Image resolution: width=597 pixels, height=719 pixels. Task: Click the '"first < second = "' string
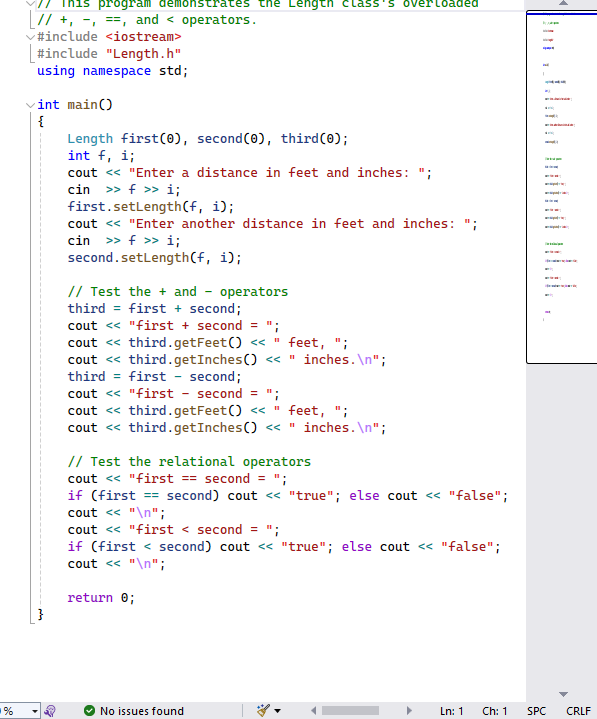coord(201,530)
